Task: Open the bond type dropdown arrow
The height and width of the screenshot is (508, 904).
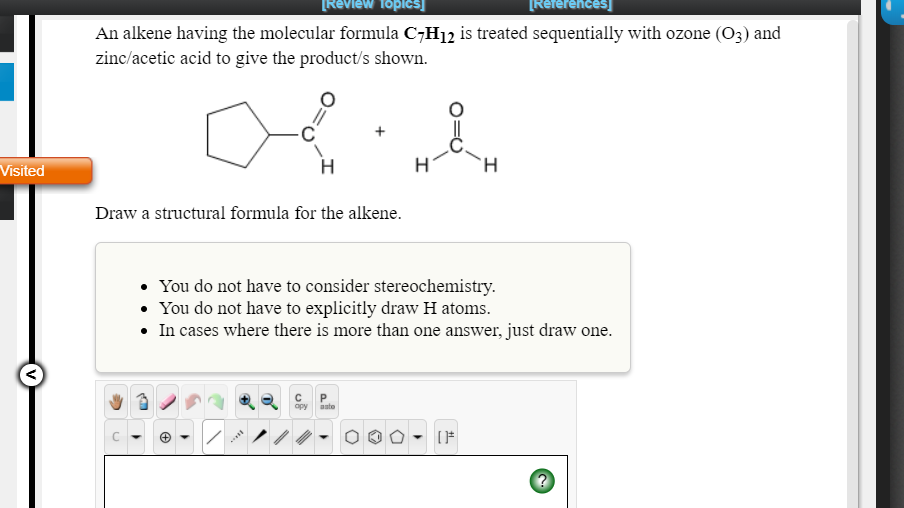Action: pos(324,437)
